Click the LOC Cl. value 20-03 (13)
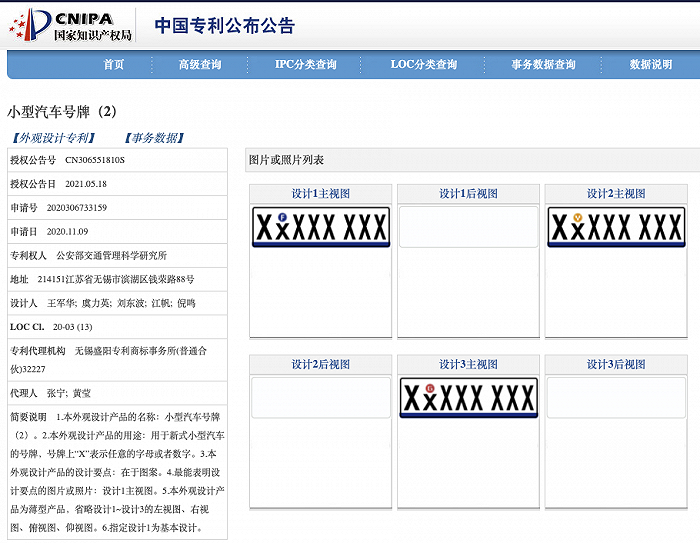Screen dimensions: 700x543 click(72, 327)
